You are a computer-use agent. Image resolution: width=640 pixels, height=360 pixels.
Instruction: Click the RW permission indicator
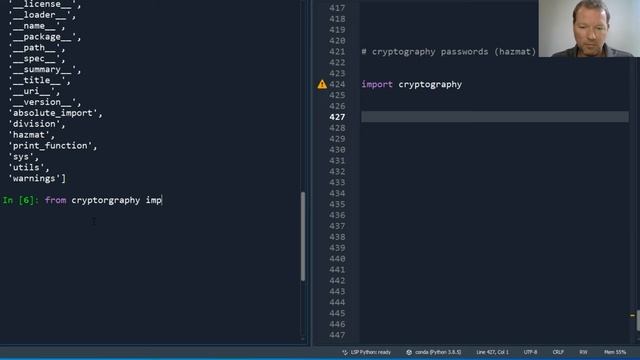pyautogui.click(x=583, y=352)
